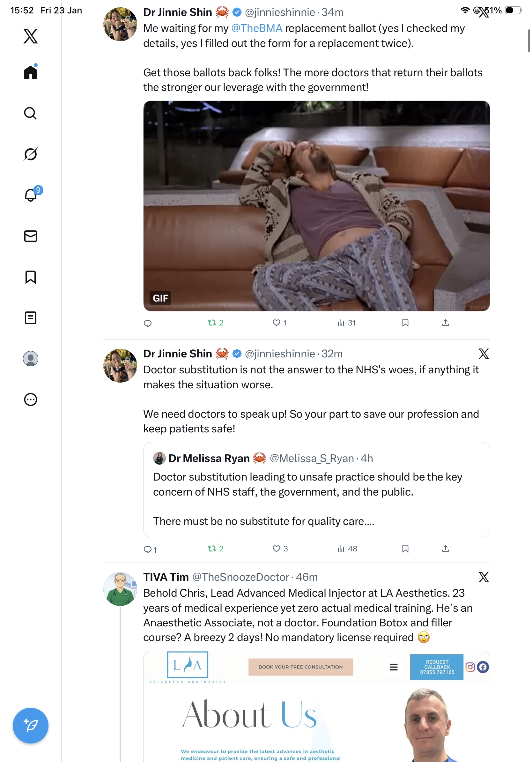Expand the More options sidebar menu
This screenshot has width=532, height=762.
(x=31, y=399)
